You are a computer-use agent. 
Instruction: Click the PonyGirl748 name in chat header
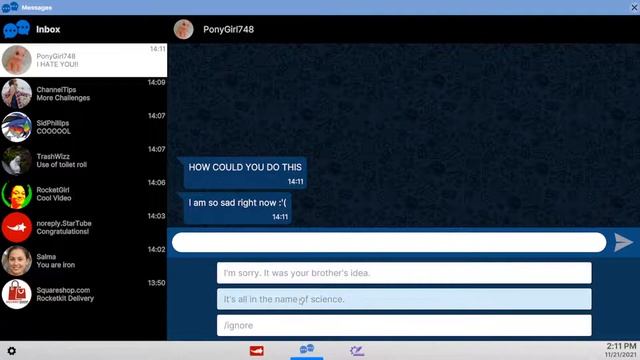pos(229,29)
